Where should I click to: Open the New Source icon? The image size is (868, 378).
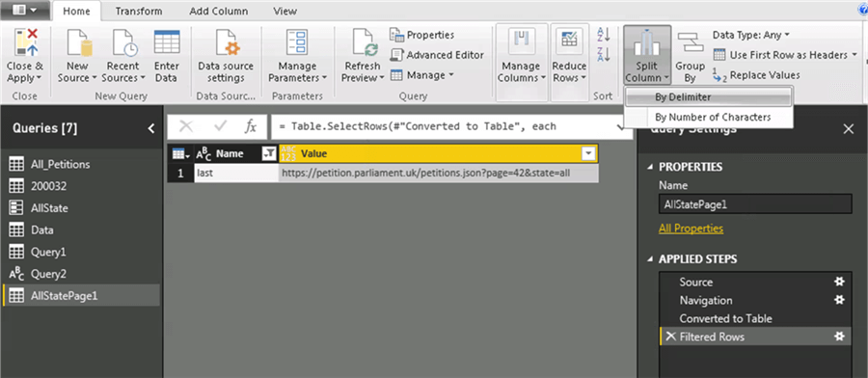pyautogui.click(x=78, y=42)
